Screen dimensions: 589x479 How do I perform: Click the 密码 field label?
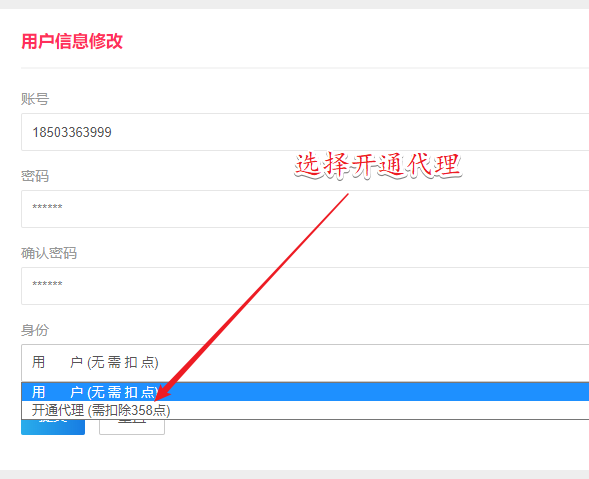tap(35, 176)
